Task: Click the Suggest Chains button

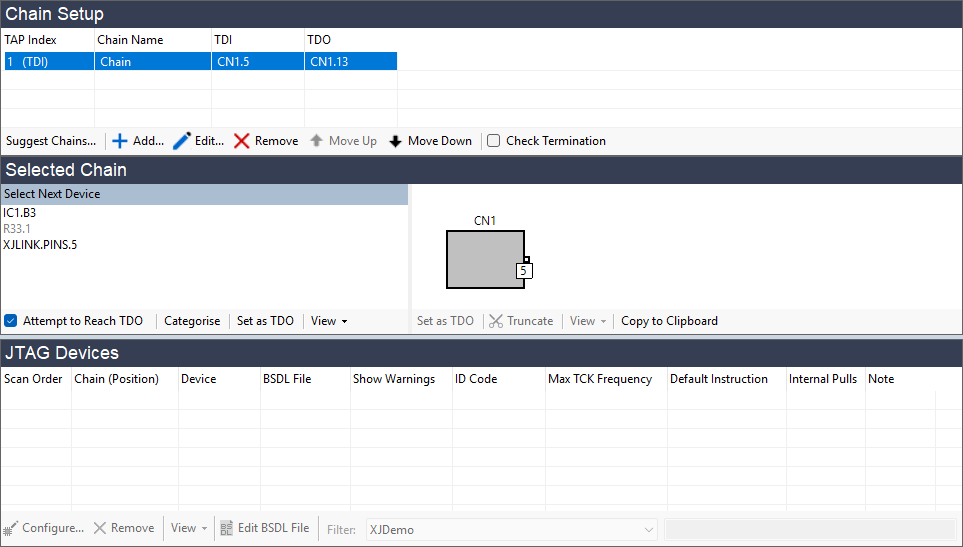Action: 51,141
